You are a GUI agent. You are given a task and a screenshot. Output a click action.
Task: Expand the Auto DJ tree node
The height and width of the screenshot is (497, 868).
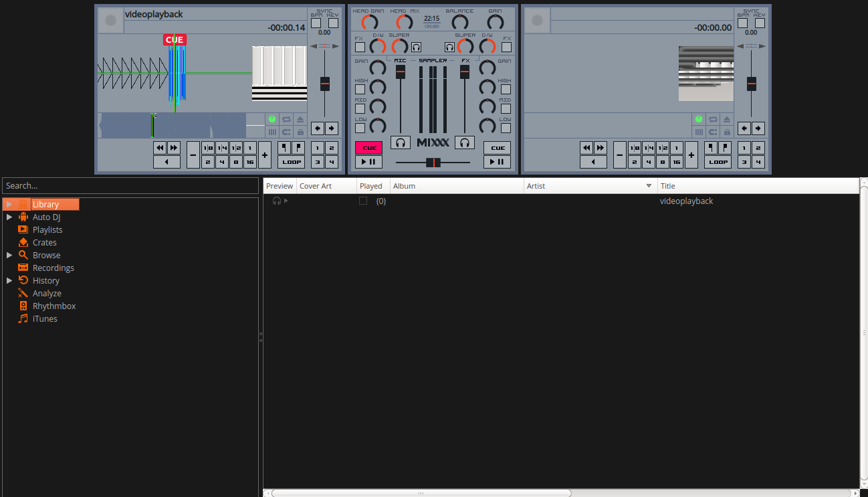[9, 217]
